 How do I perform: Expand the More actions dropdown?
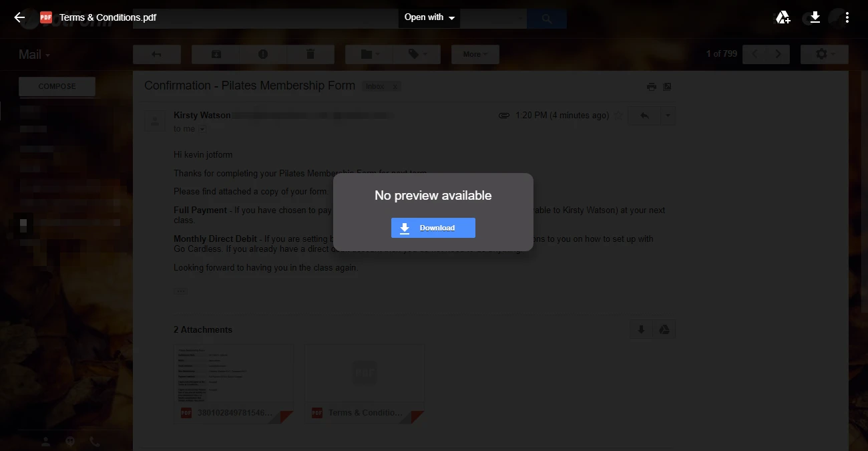[475, 54]
